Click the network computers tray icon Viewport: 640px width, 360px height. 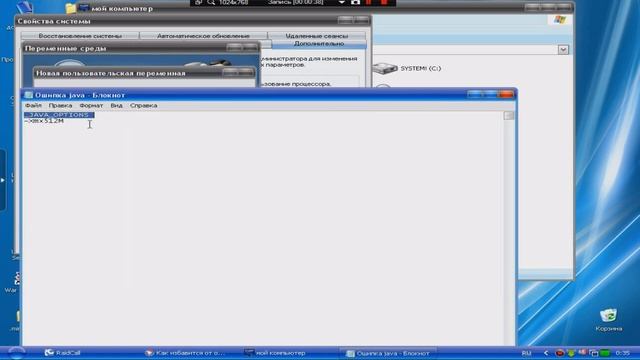click(x=593, y=353)
